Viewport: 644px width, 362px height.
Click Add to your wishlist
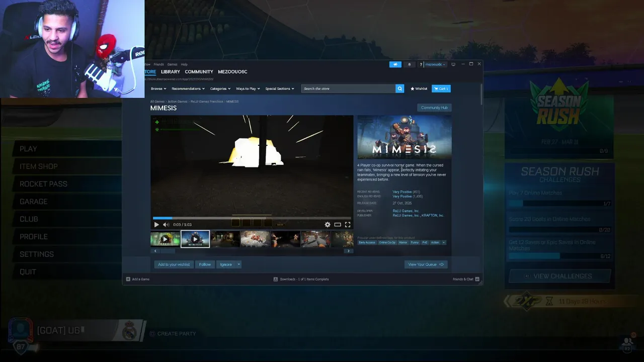(x=174, y=264)
